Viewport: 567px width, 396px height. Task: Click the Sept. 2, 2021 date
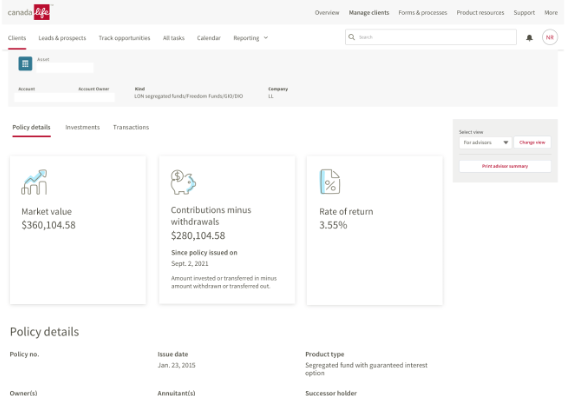click(x=190, y=264)
